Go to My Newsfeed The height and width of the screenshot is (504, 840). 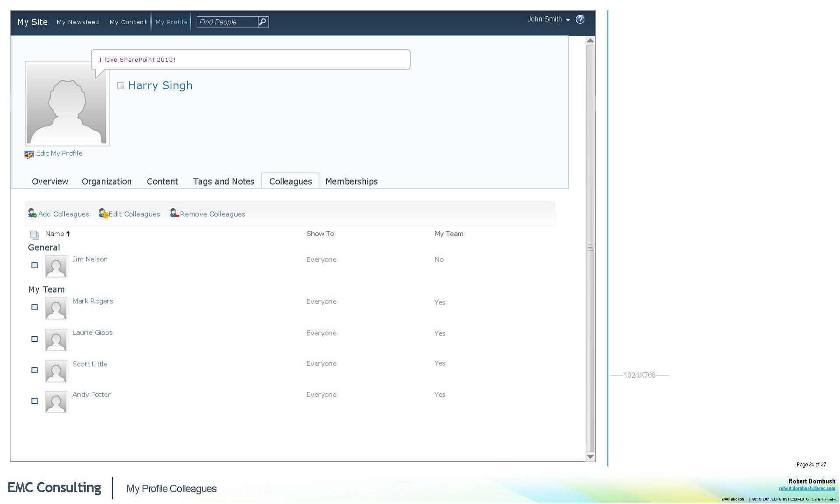pyautogui.click(x=78, y=22)
